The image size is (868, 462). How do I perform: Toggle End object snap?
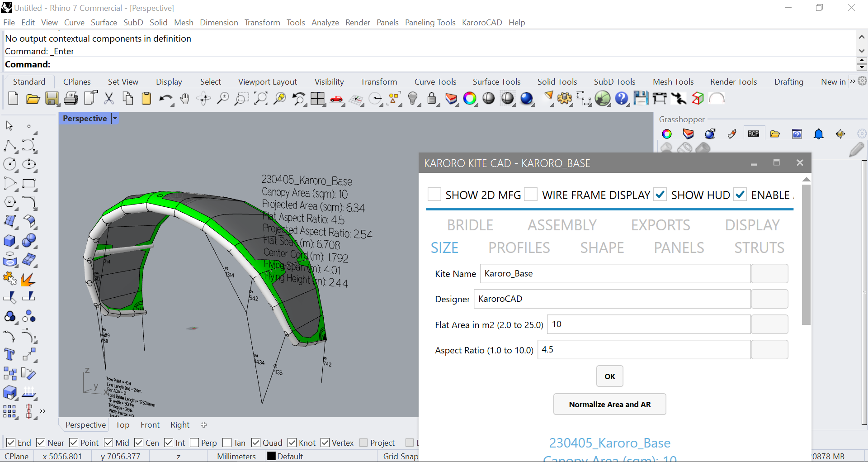11,443
